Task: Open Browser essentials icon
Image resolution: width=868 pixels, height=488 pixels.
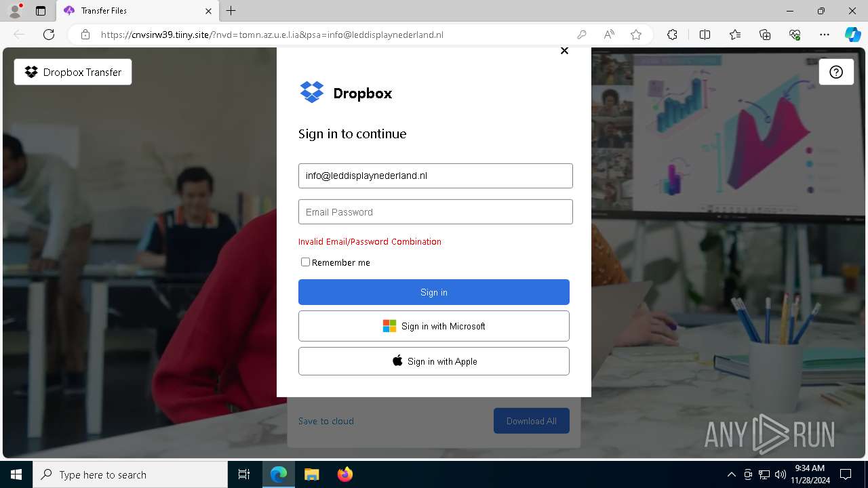Action: (x=795, y=35)
